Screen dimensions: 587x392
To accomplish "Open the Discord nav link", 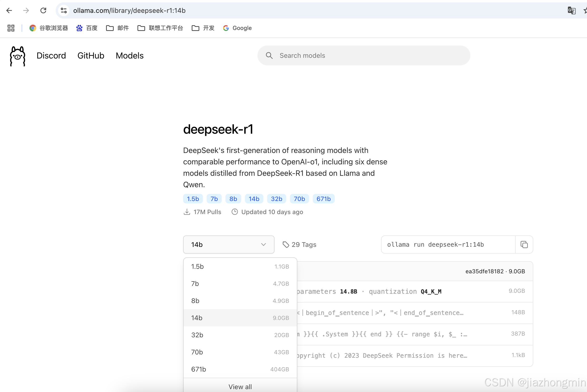I will [51, 55].
